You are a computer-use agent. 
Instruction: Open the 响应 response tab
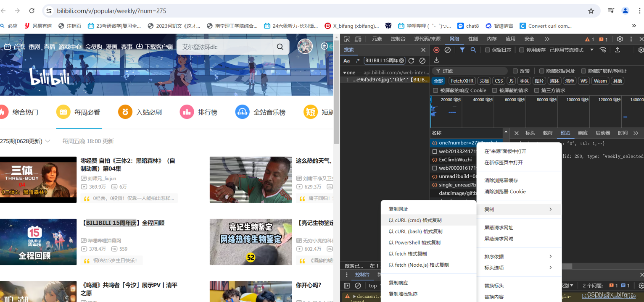[583, 133]
